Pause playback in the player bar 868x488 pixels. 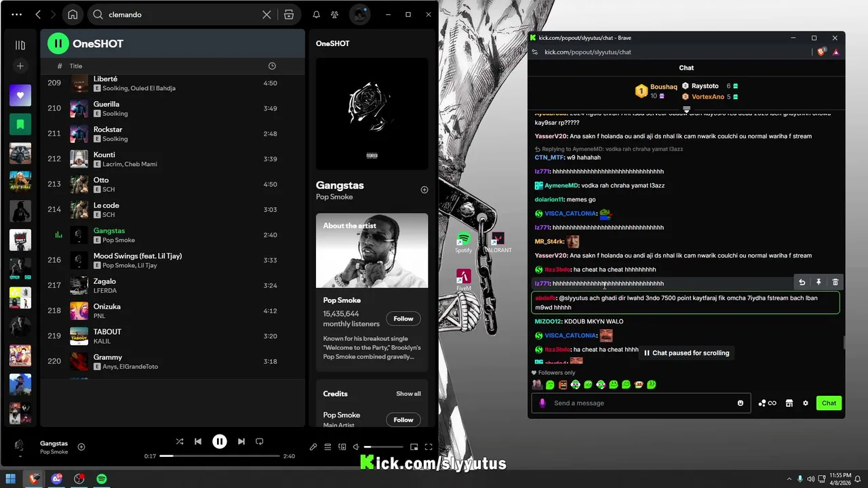pos(220,441)
